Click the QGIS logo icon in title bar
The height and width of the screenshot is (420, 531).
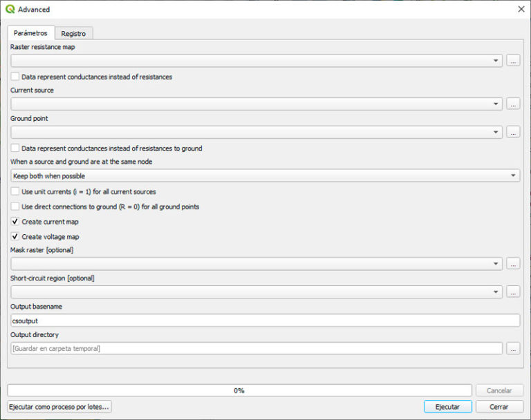tap(10, 9)
